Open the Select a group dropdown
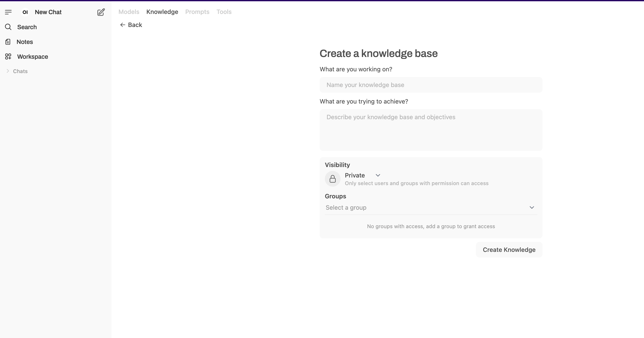 [430, 207]
